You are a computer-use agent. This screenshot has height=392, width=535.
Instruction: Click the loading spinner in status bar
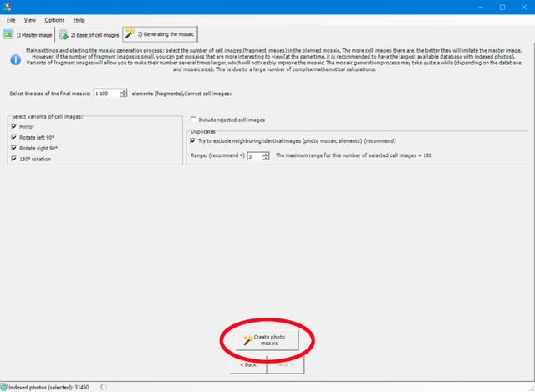pyautogui.click(x=103, y=387)
